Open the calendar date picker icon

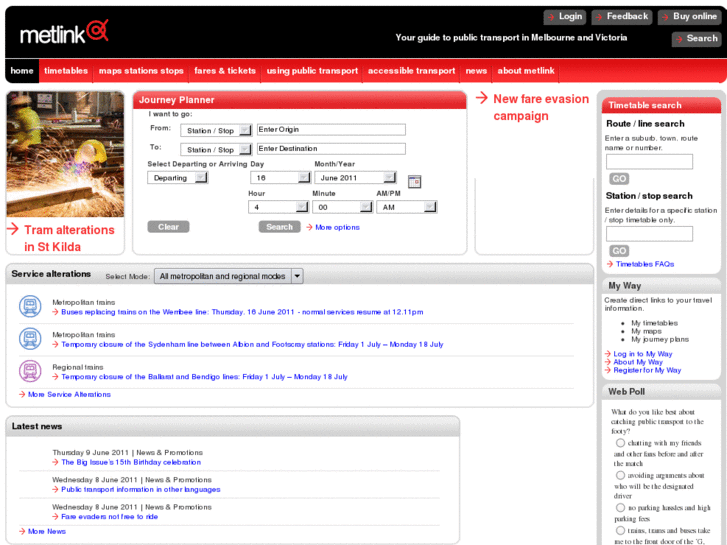415,181
